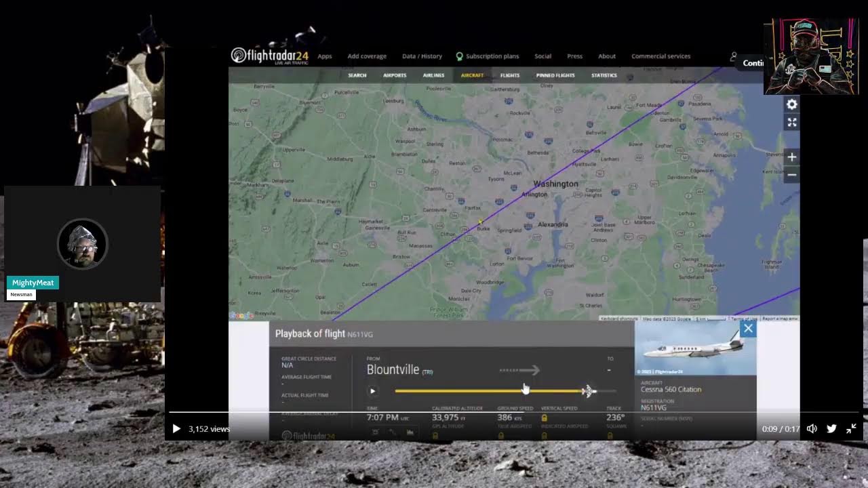Close the flight playback panel with the X
868x488 pixels.
click(x=748, y=329)
